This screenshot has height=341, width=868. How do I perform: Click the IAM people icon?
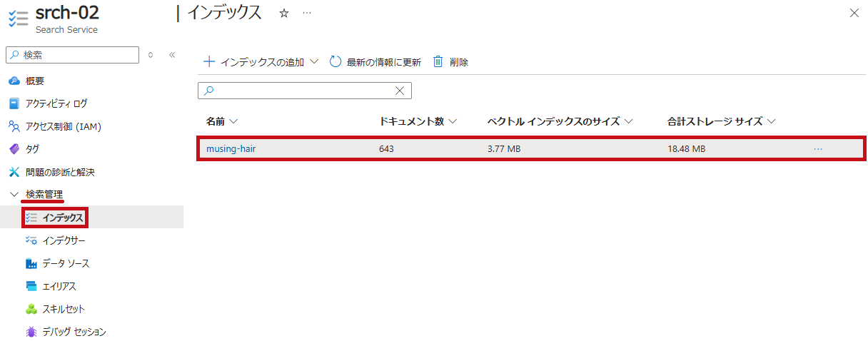pos(14,126)
